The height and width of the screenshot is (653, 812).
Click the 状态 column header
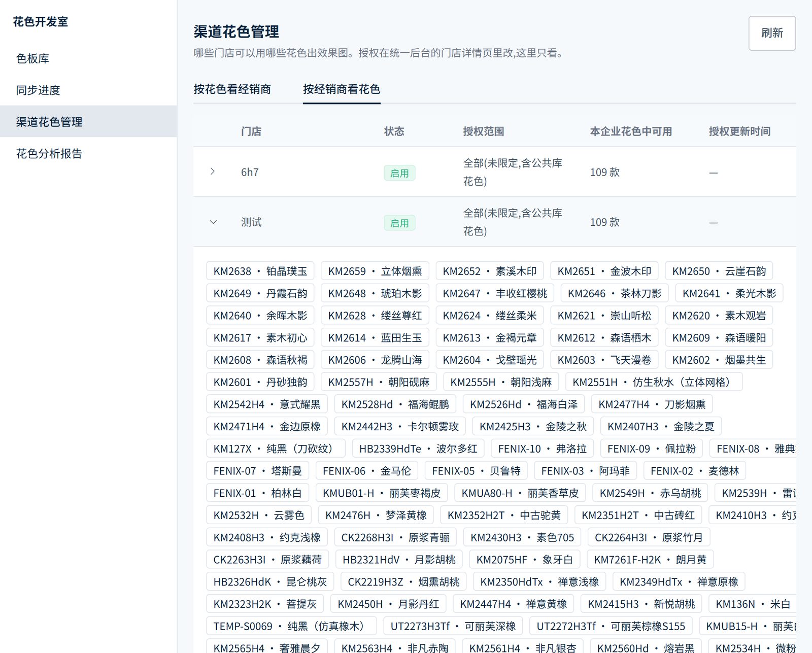[394, 131]
